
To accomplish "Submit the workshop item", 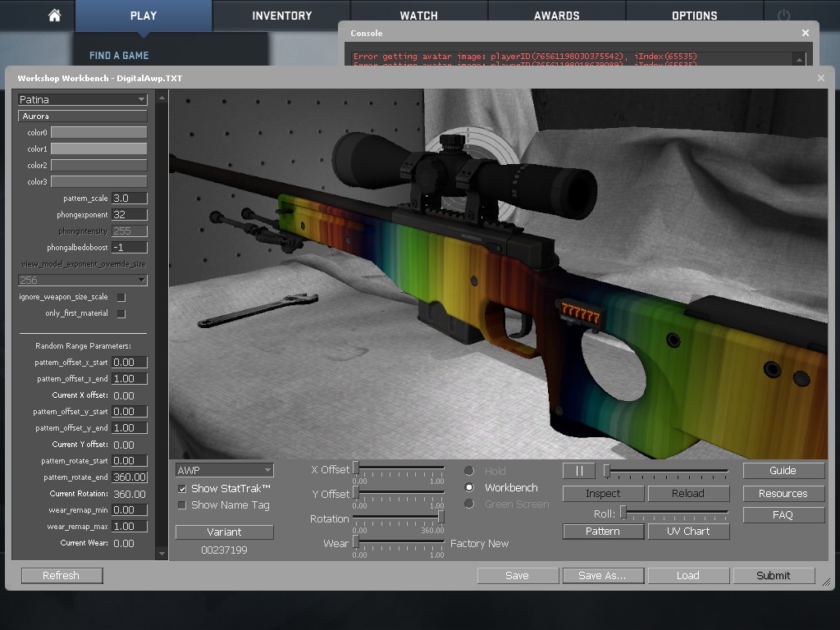I will pos(774,575).
